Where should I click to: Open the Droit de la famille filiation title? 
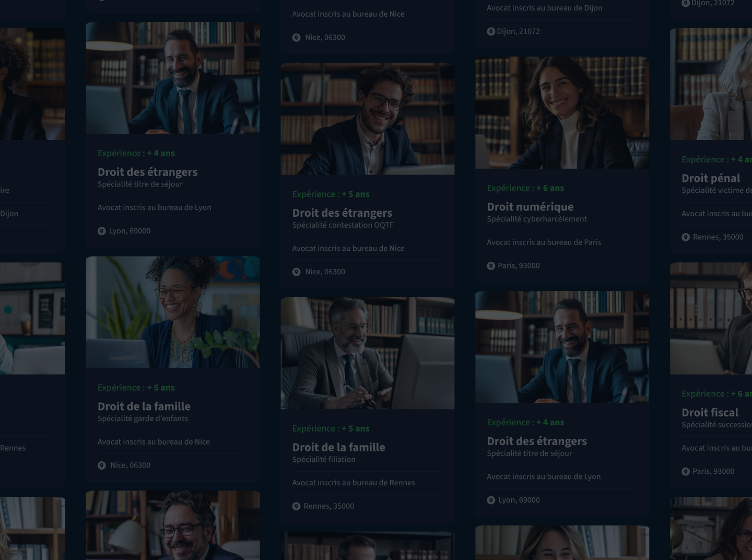pyautogui.click(x=338, y=447)
